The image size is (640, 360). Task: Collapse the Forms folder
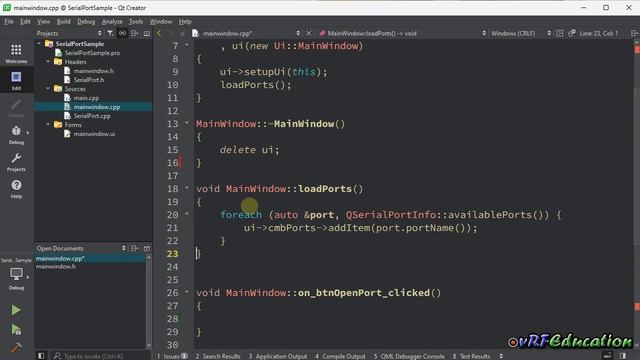[48, 124]
